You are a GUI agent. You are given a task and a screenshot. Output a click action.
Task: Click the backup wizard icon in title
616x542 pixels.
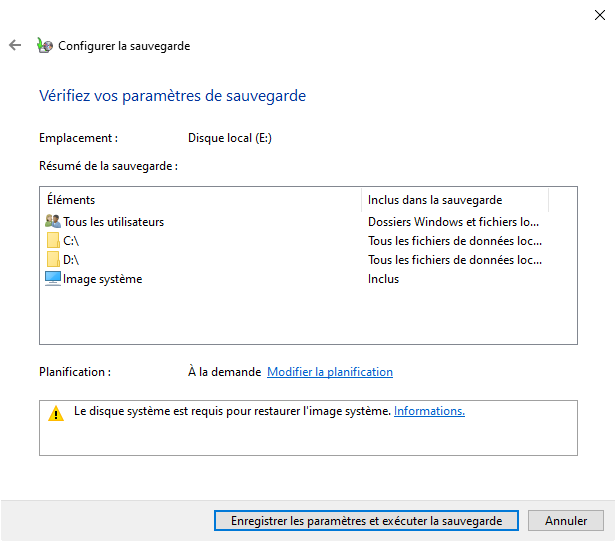[x=44, y=45]
